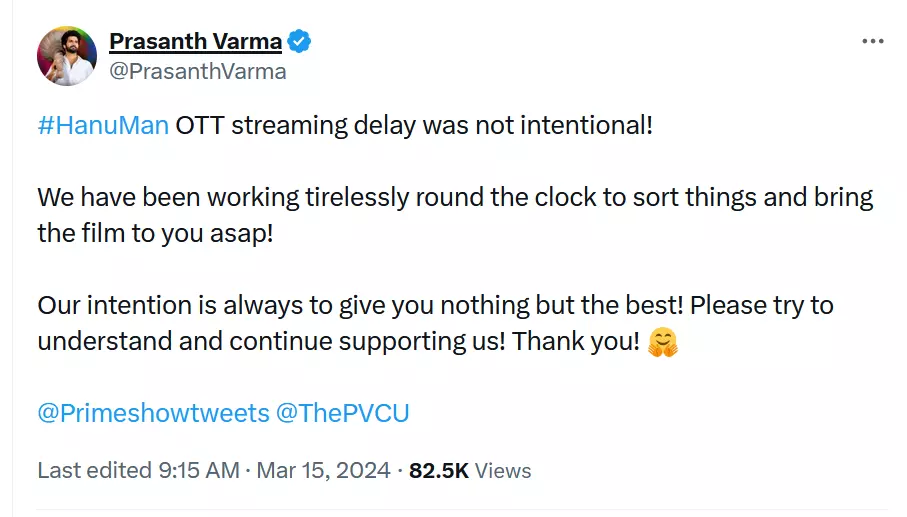Click the "Thank you!" text

click(575, 341)
